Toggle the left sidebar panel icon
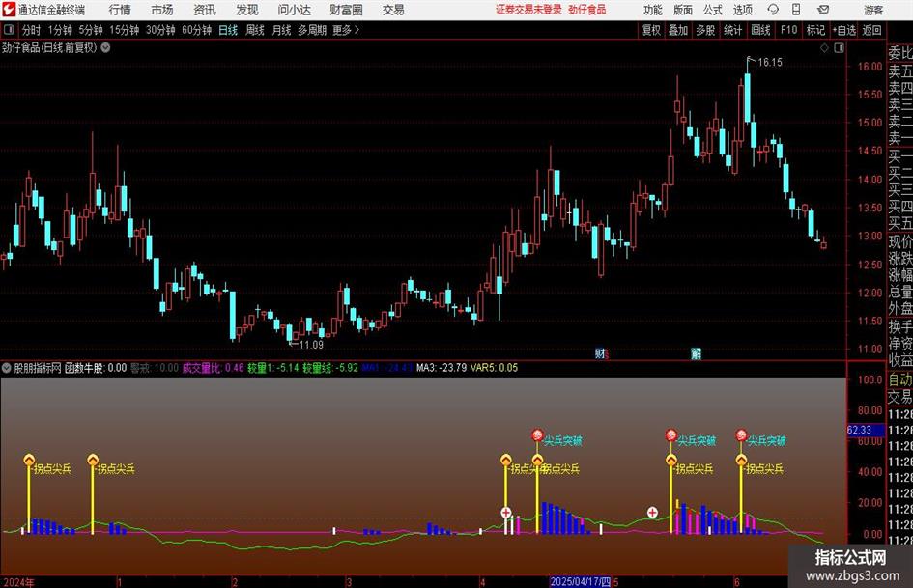The height and width of the screenshot is (588, 913). coord(9,30)
